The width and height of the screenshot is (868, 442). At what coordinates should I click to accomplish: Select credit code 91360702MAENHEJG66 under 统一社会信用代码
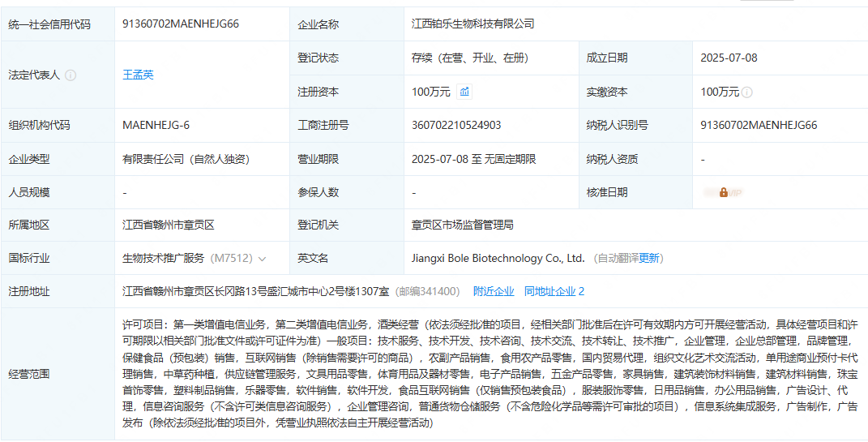pos(181,24)
